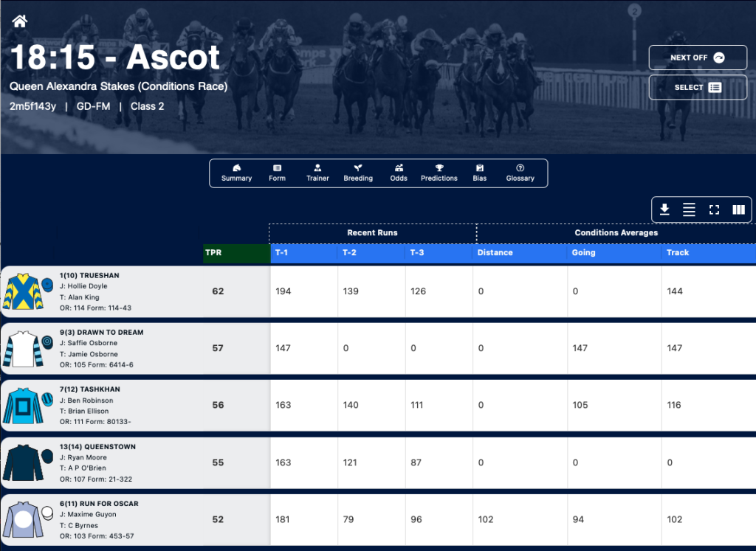The width and height of the screenshot is (756, 551).
Task: Open the Summary tab
Action: [x=236, y=173]
